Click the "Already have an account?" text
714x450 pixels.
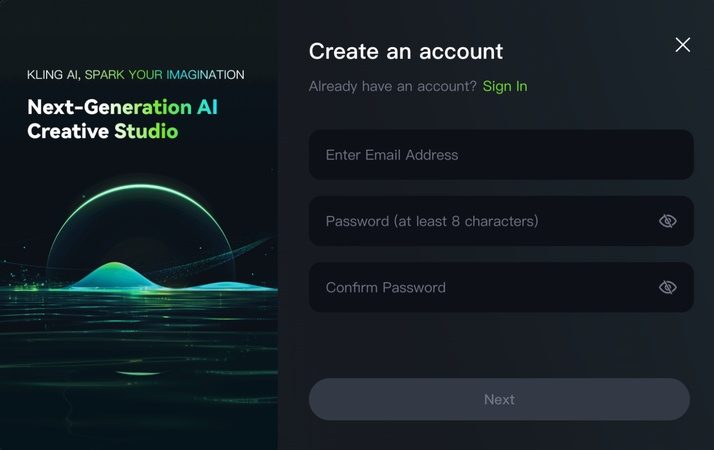[x=392, y=86]
